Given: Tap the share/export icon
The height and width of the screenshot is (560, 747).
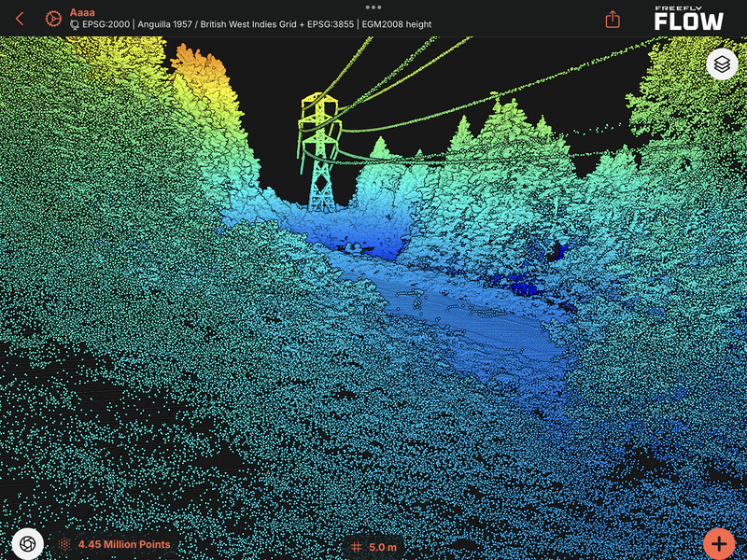Looking at the screenshot, I should coord(613,19).
